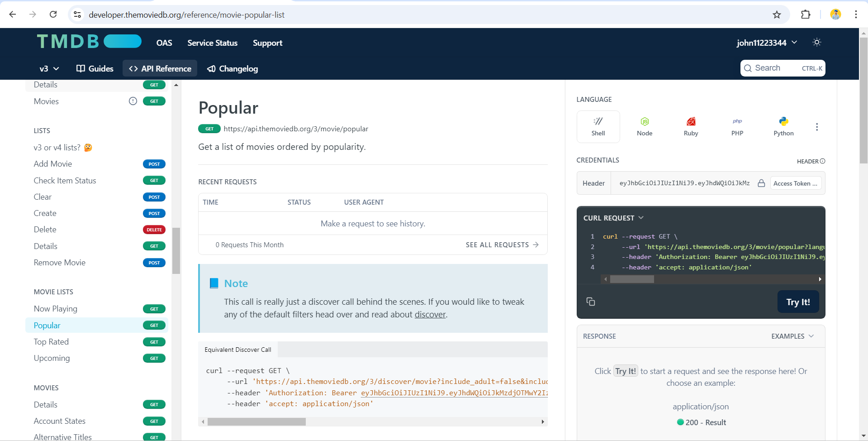Toggle Access Token visibility with lock icon
The height and width of the screenshot is (441, 868).
click(761, 183)
